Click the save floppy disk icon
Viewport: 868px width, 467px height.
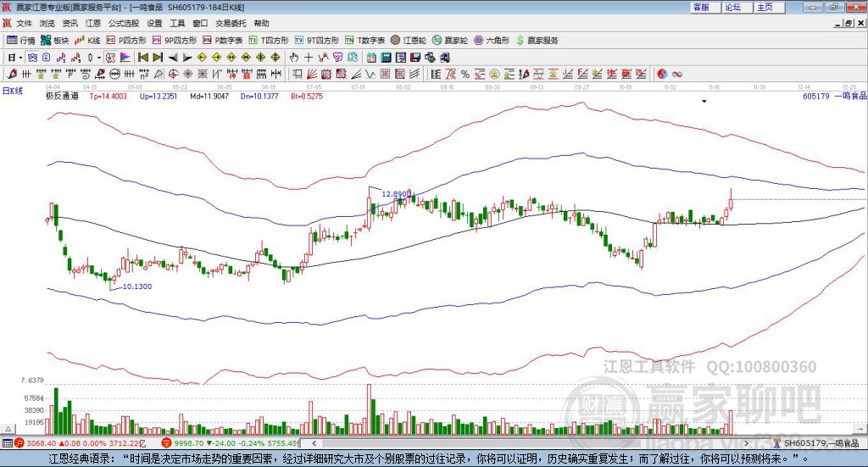(x=415, y=58)
